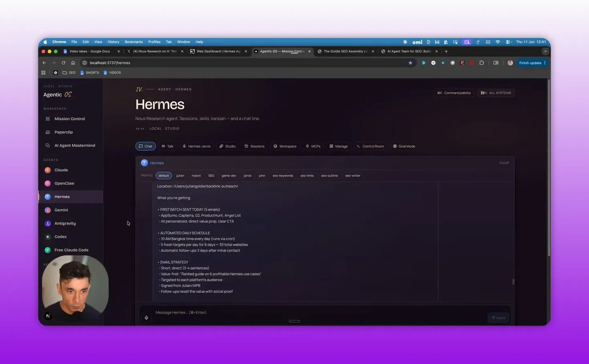This screenshot has width=589, height=364.
Task: Click the Next.js dev indicator badge
Action: (x=48, y=316)
